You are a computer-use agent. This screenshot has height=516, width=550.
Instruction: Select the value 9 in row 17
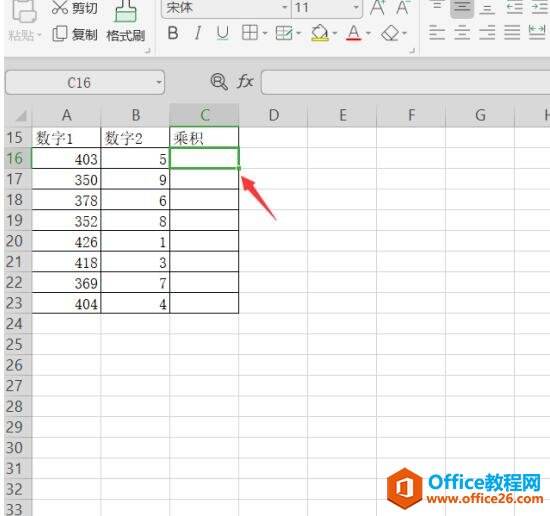tap(135, 179)
